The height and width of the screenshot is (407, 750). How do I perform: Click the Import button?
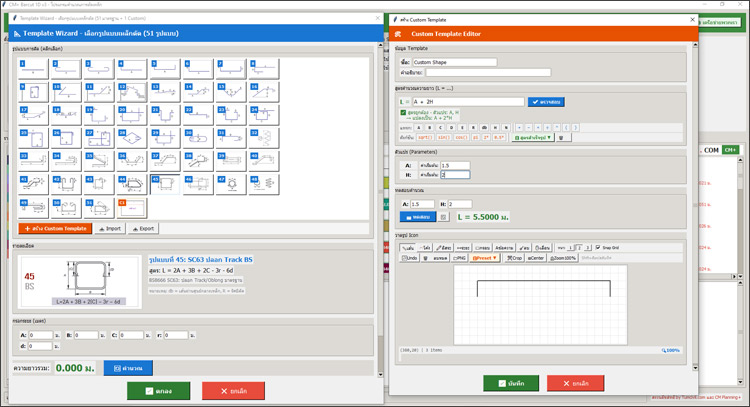pyautogui.click(x=109, y=228)
